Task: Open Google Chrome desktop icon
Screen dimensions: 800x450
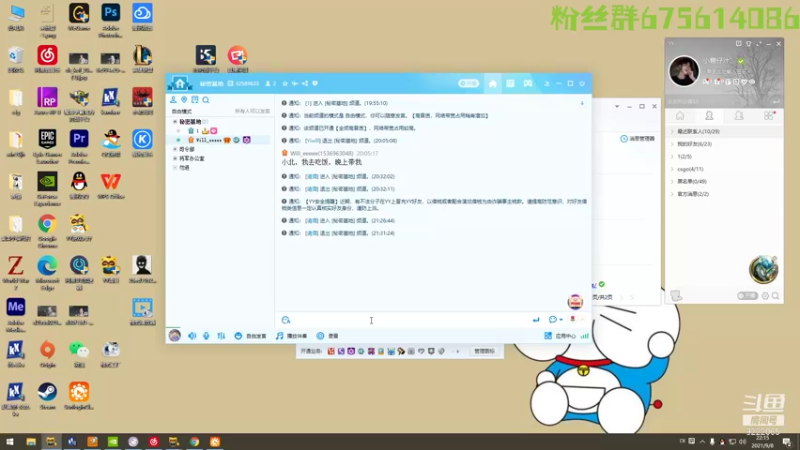Action: (x=47, y=231)
